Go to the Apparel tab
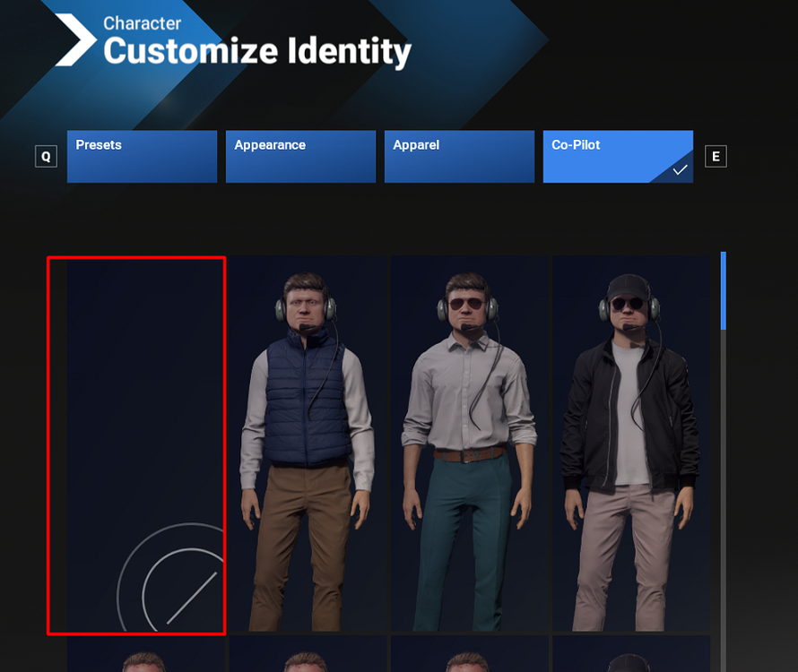 pyautogui.click(x=459, y=157)
